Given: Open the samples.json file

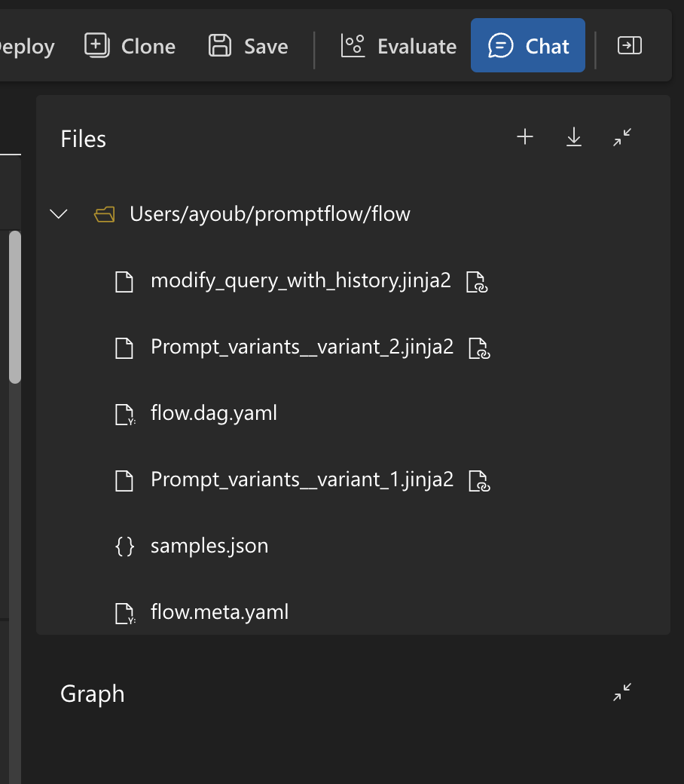Looking at the screenshot, I should (209, 545).
